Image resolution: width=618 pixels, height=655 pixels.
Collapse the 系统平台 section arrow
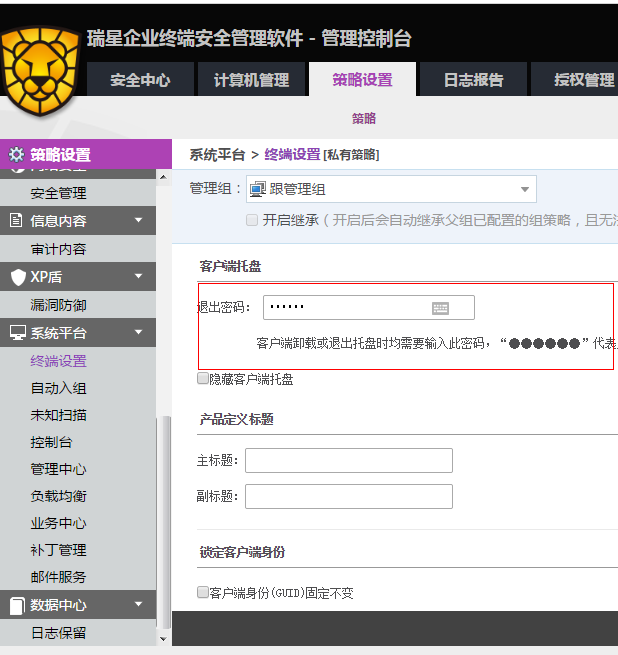coord(138,332)
